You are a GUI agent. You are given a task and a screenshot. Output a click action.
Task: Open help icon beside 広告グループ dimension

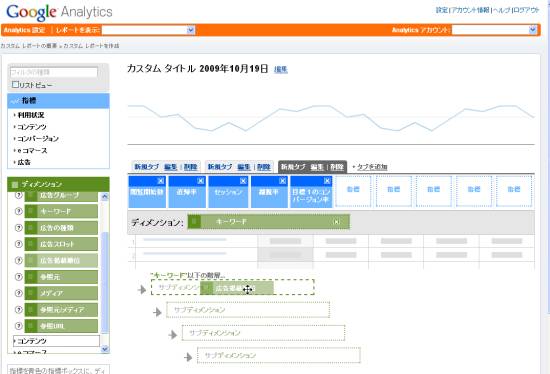pos(19,195)
